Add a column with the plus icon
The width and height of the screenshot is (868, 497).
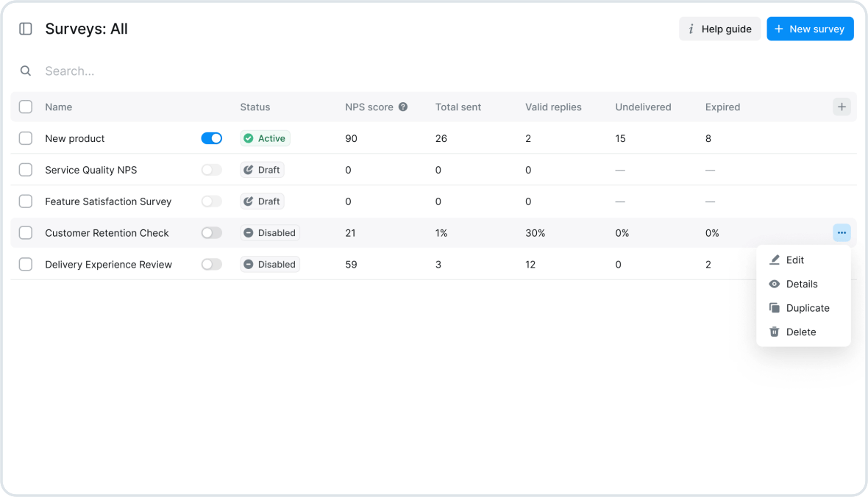click(842, 107)
